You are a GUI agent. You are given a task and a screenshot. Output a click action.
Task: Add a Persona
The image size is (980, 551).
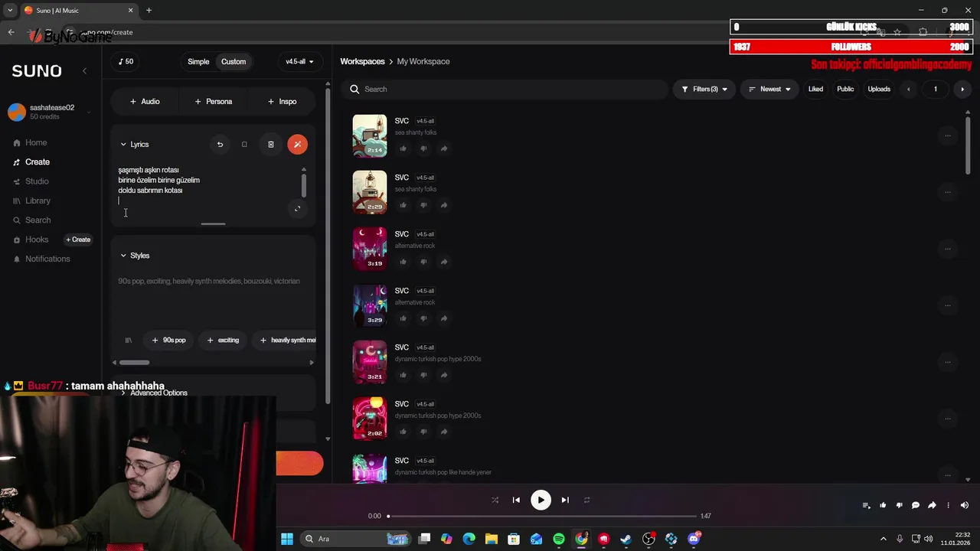214,101
